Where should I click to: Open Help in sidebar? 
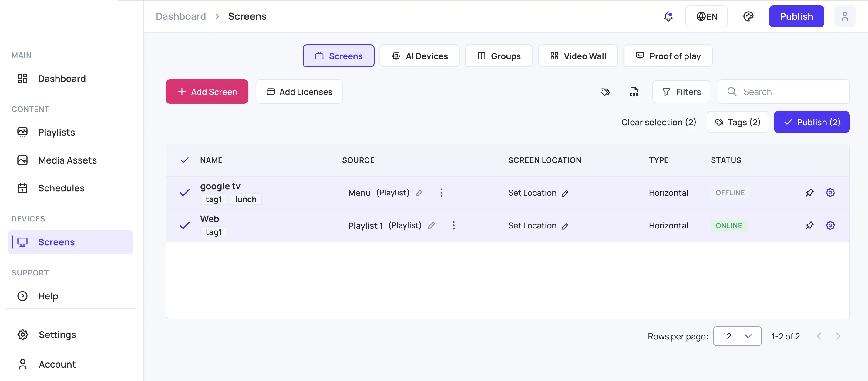tap(70, 296)
